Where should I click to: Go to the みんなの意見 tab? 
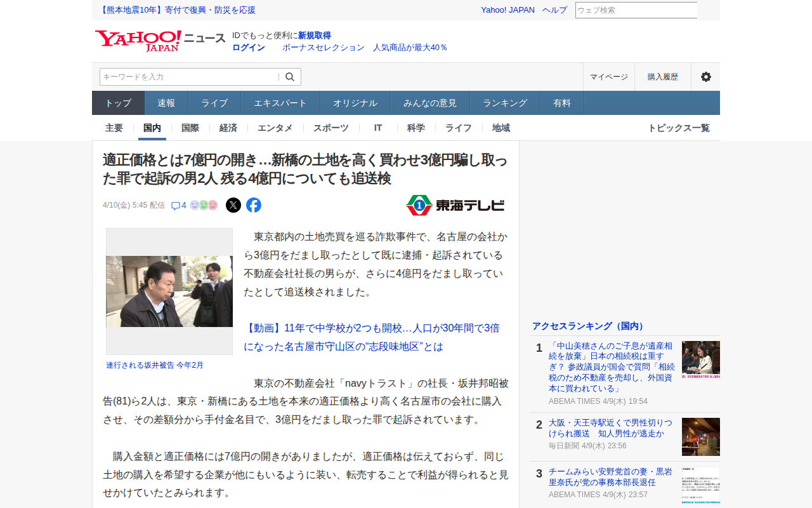click(x=430, y=103)
